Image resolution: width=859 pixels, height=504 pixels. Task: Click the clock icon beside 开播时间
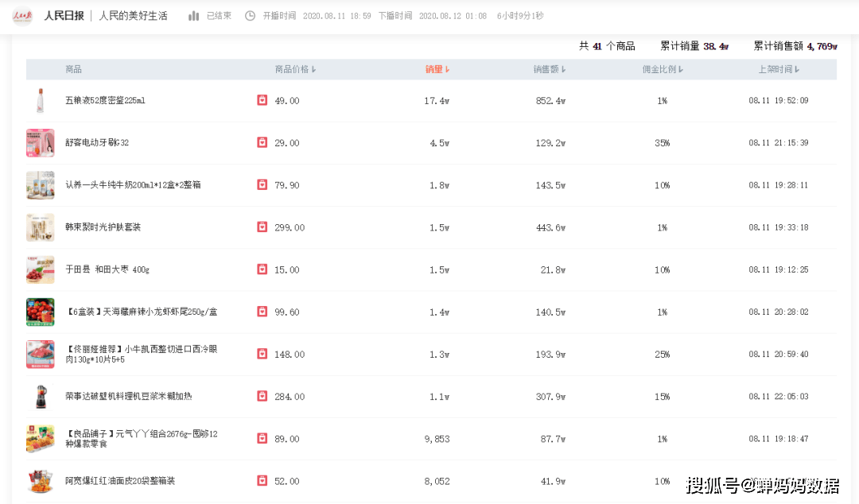click(x=250, y=16)
